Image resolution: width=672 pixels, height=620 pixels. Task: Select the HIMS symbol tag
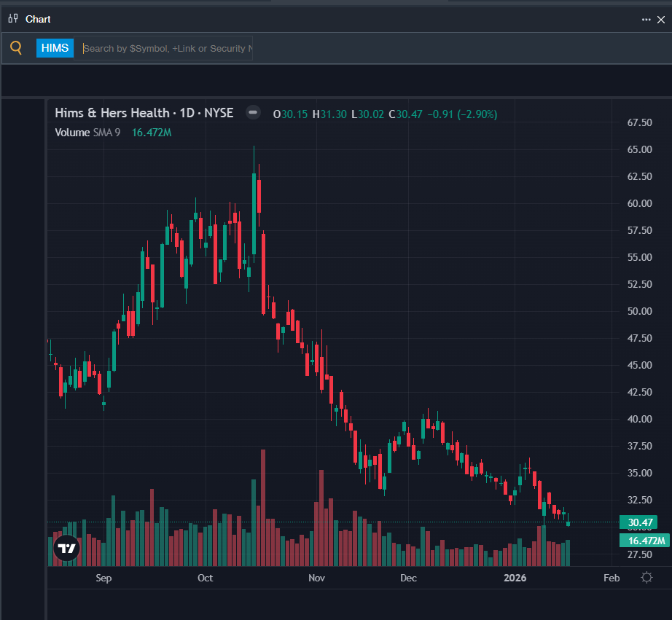pos(55,49)
